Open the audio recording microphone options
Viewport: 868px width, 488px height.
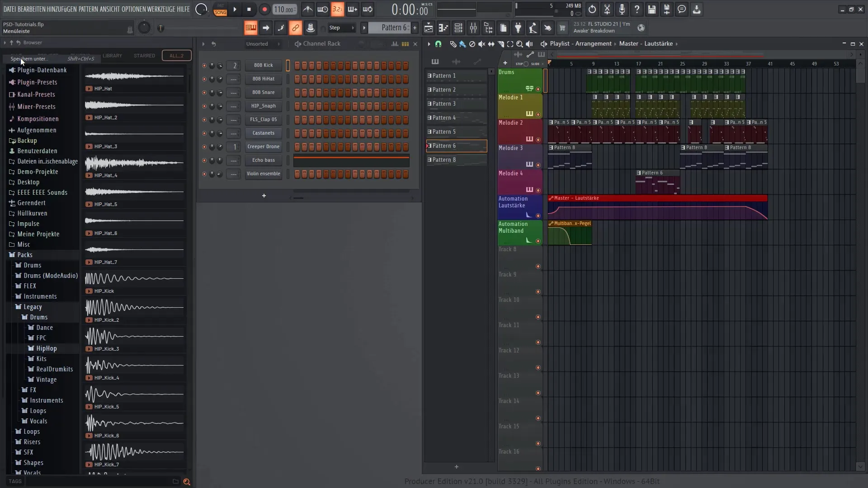point(622,9)
